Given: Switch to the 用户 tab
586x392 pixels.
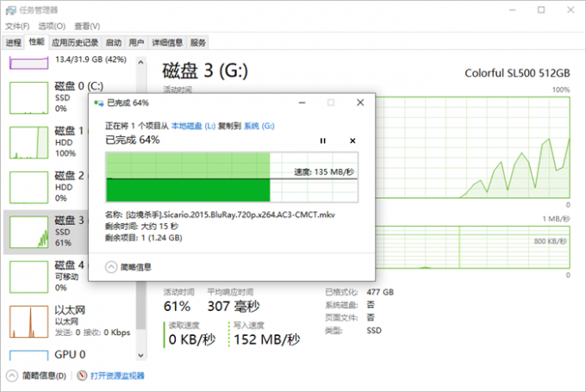Looking at the screenshot, I should [136, 42].
